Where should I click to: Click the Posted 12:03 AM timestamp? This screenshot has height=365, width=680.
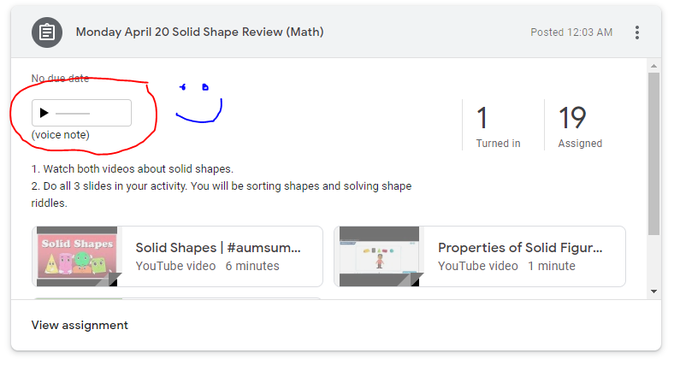click(571, 33)
